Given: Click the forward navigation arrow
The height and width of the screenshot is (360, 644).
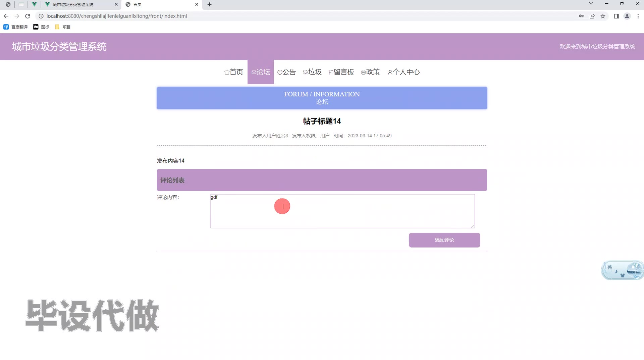Looking at the screenshot, I should (17, 16).
